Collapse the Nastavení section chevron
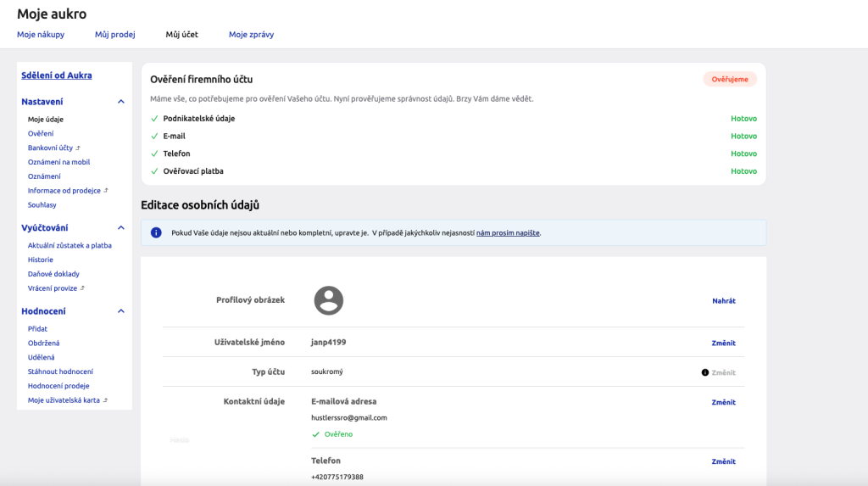868x486 pixels. tap(121, 102)
